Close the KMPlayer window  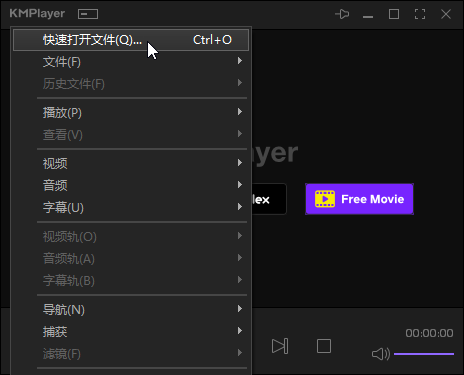[x=446, y=14]
